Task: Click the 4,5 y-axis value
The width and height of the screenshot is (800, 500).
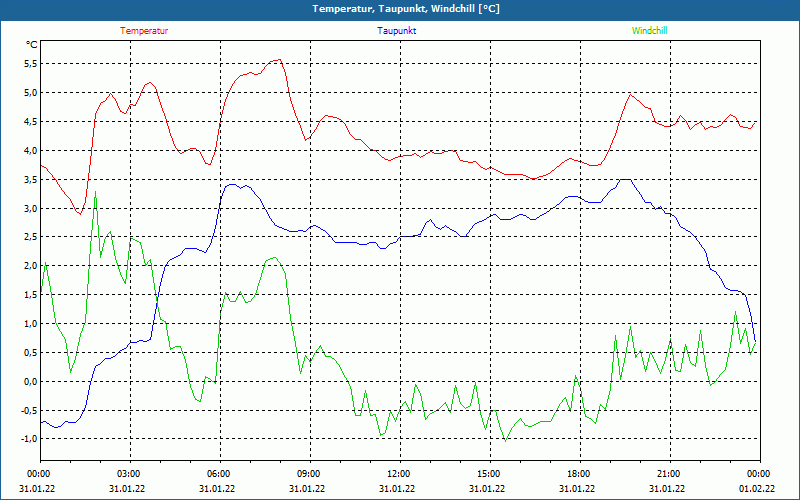Action: [31, 121]
